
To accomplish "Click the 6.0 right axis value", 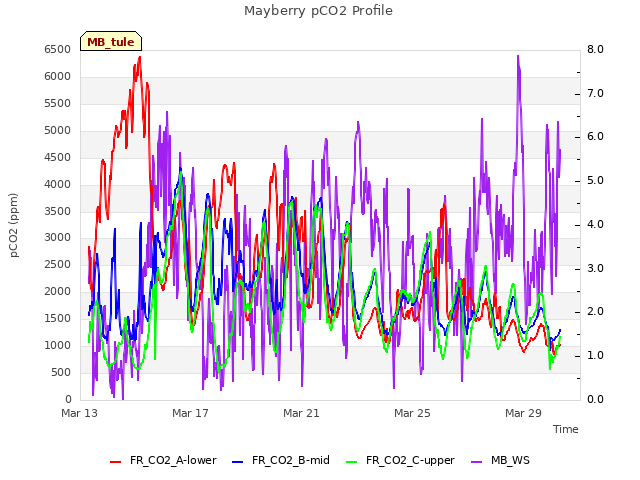I will pos(595,137).
